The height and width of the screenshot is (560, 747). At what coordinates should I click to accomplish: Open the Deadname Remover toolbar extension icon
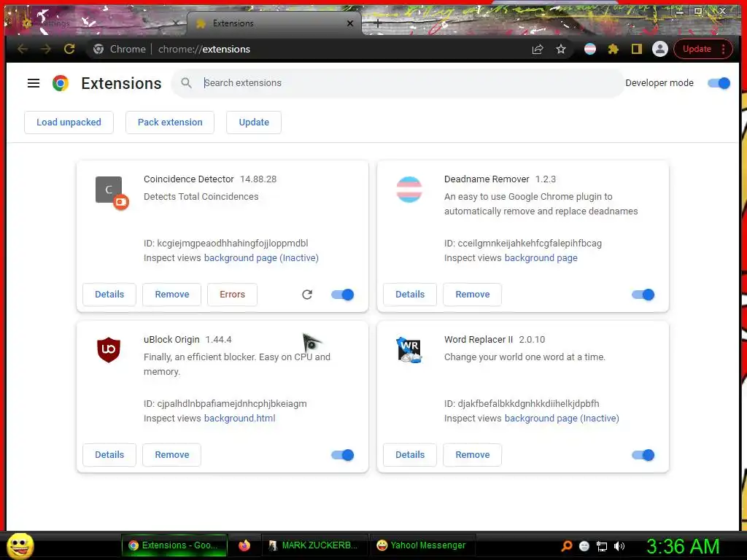[589, 49]
